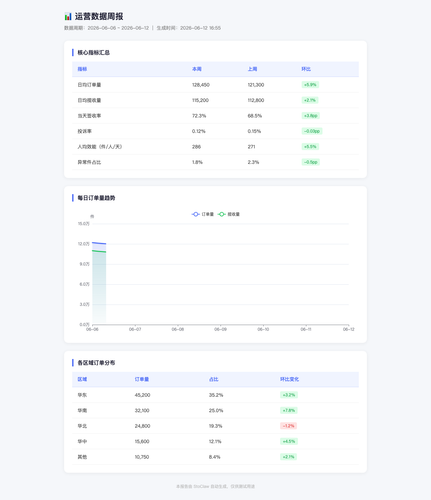431x500 pixels.
Task: Click the bar chart icon beside the report title
Action: [68, 16]
